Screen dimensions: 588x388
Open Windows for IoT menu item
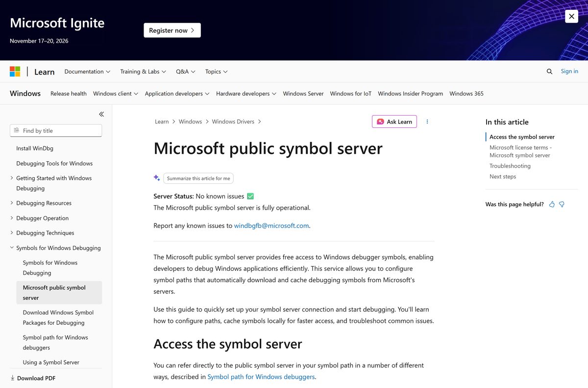351,94
